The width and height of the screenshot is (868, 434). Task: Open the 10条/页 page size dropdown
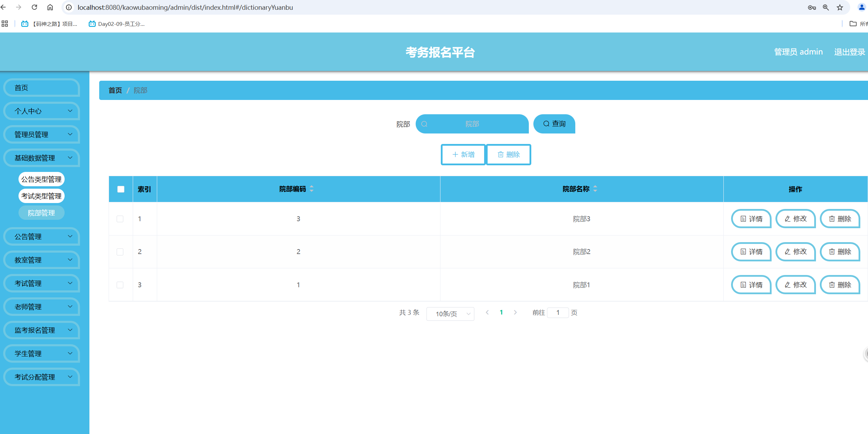point(450,314)
